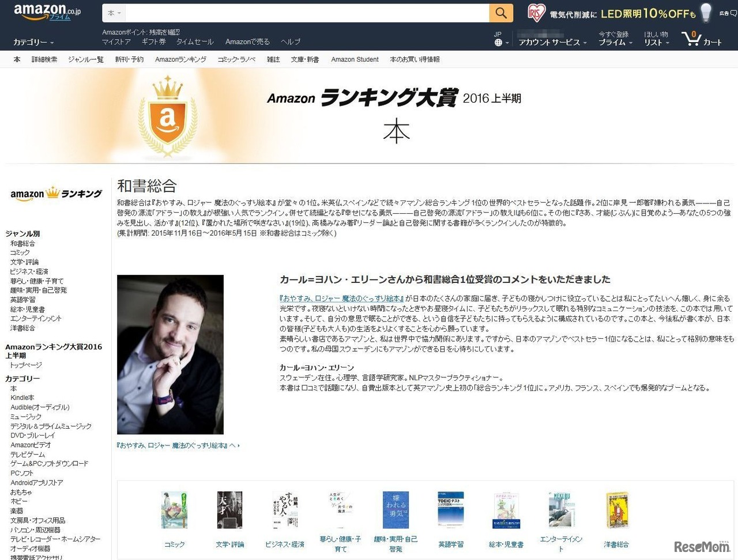Screen dimensions: 738x560
Task: Open the shopping cart icon
Action: click(x=691, y=39)
